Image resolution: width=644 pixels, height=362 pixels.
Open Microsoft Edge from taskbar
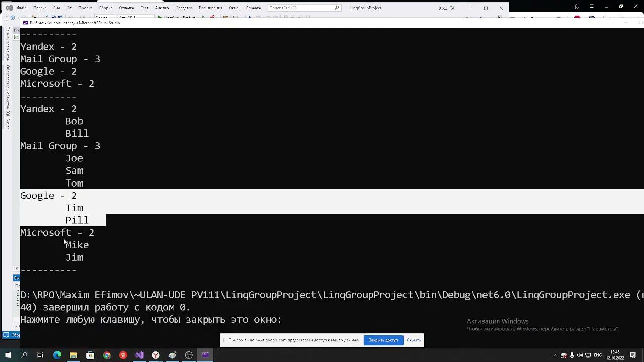(x=57, y=355)
